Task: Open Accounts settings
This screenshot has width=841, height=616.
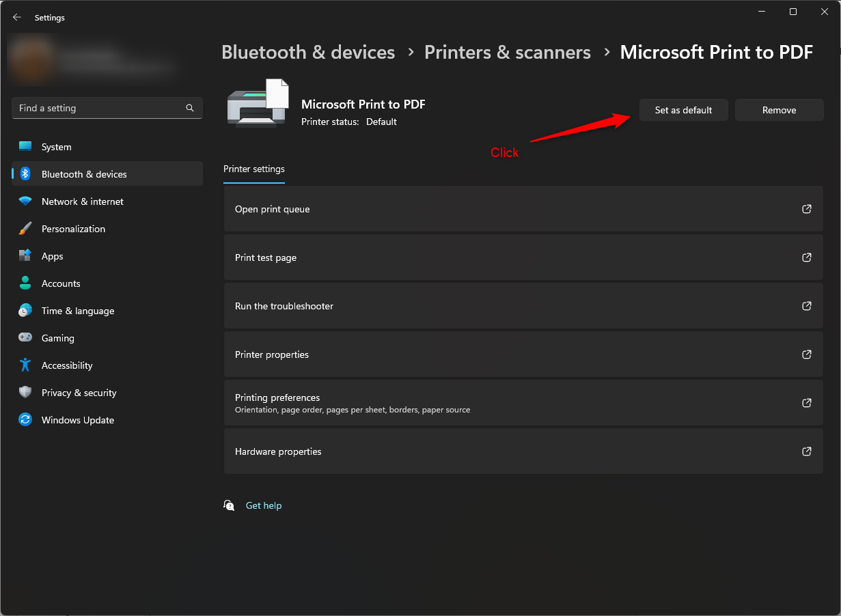Action: (107, 283)
